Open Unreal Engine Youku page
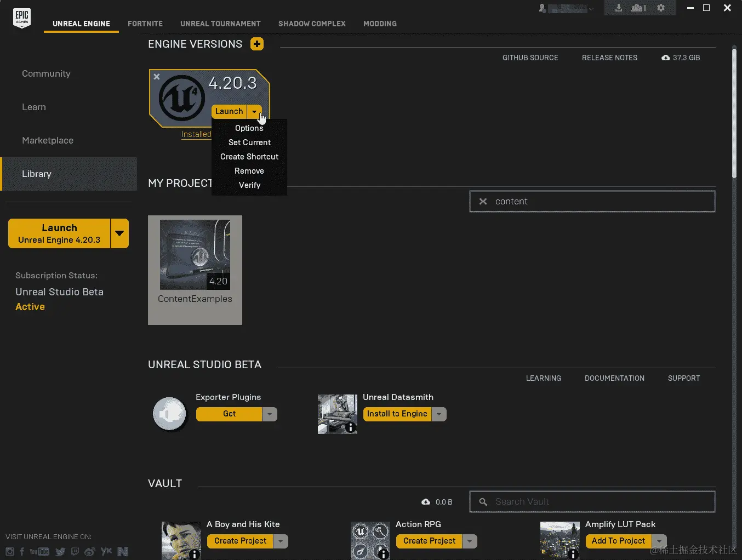 point(106,551)
